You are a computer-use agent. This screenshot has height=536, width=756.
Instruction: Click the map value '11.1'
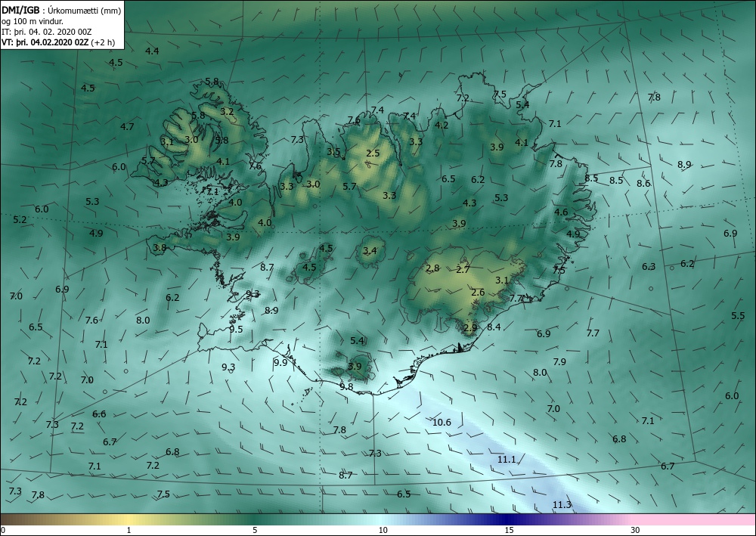tap(507, 460)
